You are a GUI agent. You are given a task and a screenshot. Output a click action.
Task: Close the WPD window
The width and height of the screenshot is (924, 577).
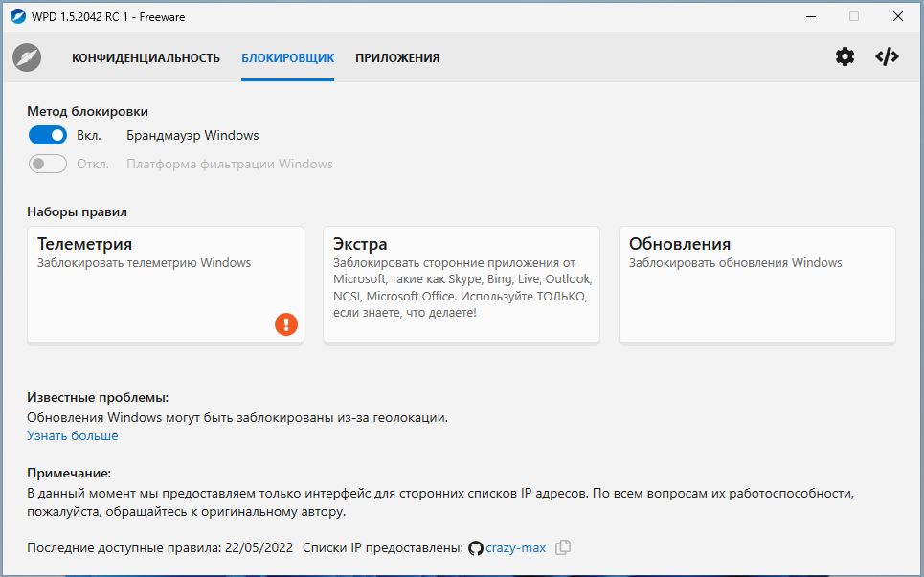tap(898, 16)
